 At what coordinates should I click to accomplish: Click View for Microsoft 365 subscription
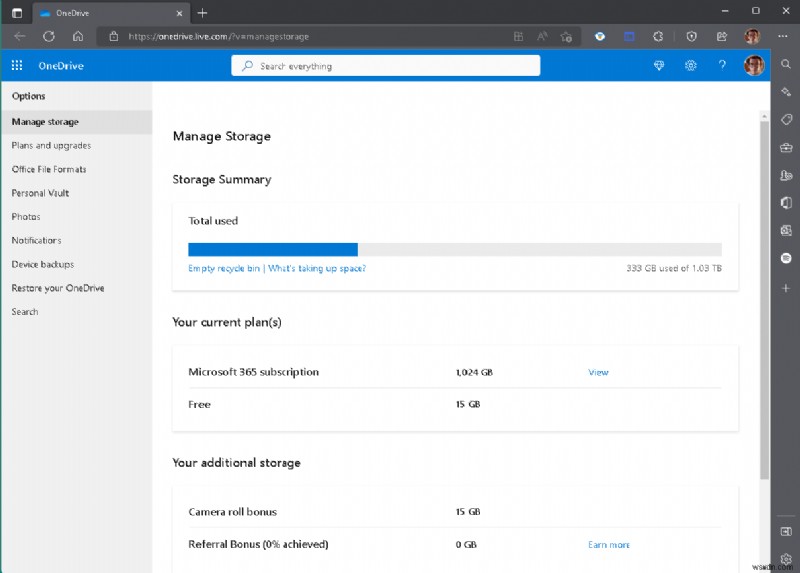click(x=598, y=372)
